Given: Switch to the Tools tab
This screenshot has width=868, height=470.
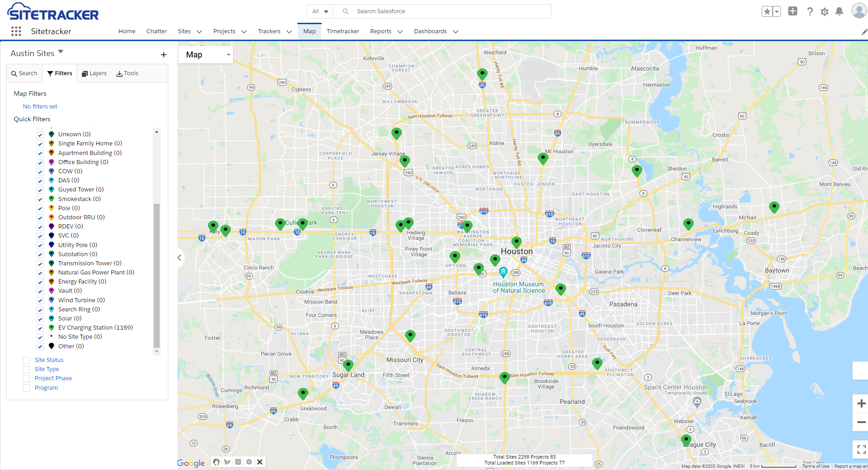Looking at the screenshot, I should [x=127, y=73].
